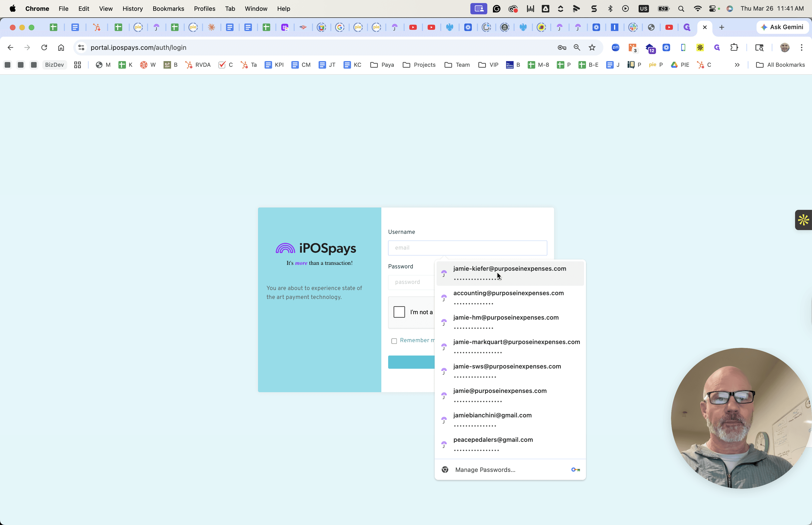Go to the browser home page icon
The width and height of the screenshot is (812, 525).
[x=61, y=47]
